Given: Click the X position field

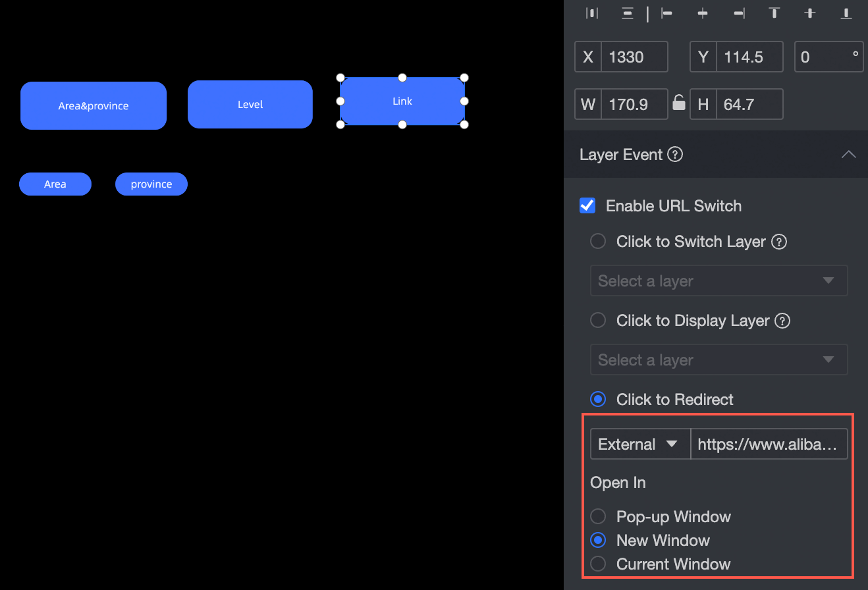Looking at the screenshot, I should tap(635, 57).
